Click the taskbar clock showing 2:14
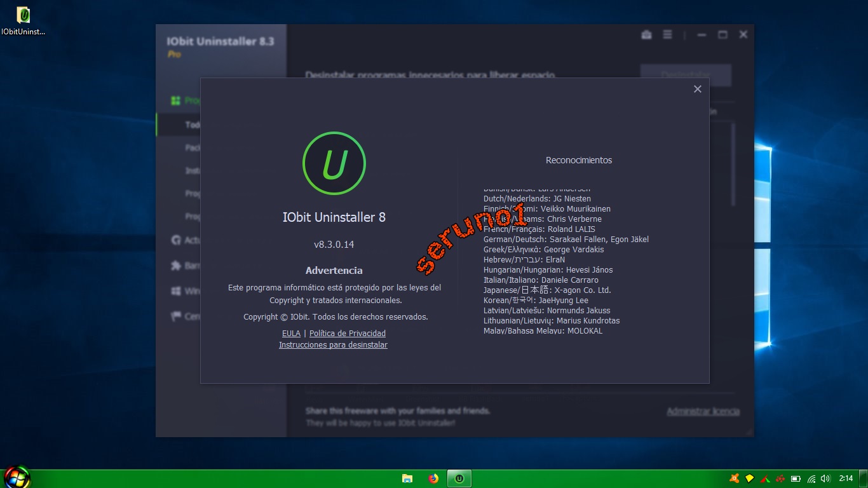868x488 pixels. tap(846, 478)
